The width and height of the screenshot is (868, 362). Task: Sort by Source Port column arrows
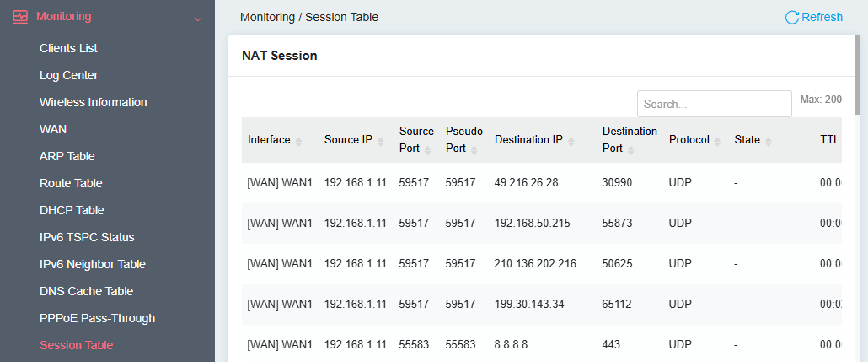click(x=427, y=149)
